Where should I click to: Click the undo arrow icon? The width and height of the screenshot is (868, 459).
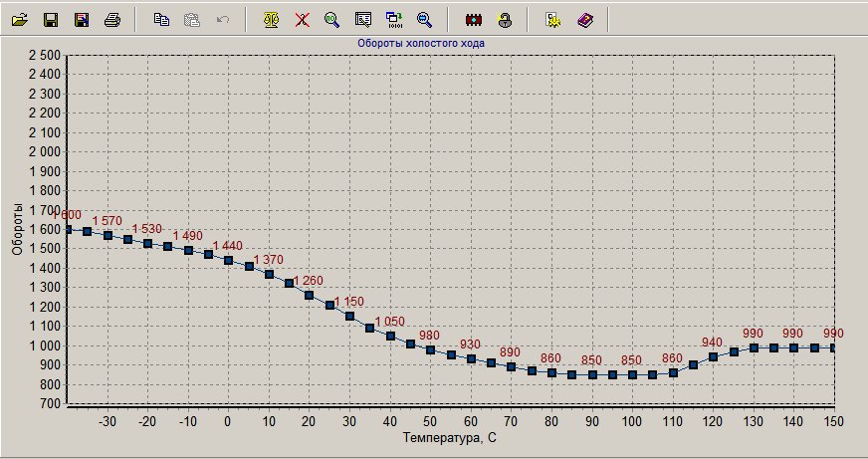click(x=223, y=19)
